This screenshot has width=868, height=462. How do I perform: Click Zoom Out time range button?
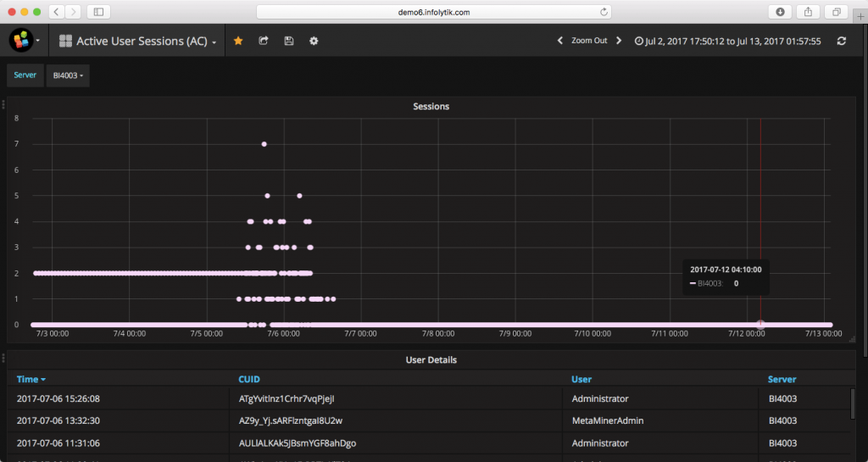589,41
